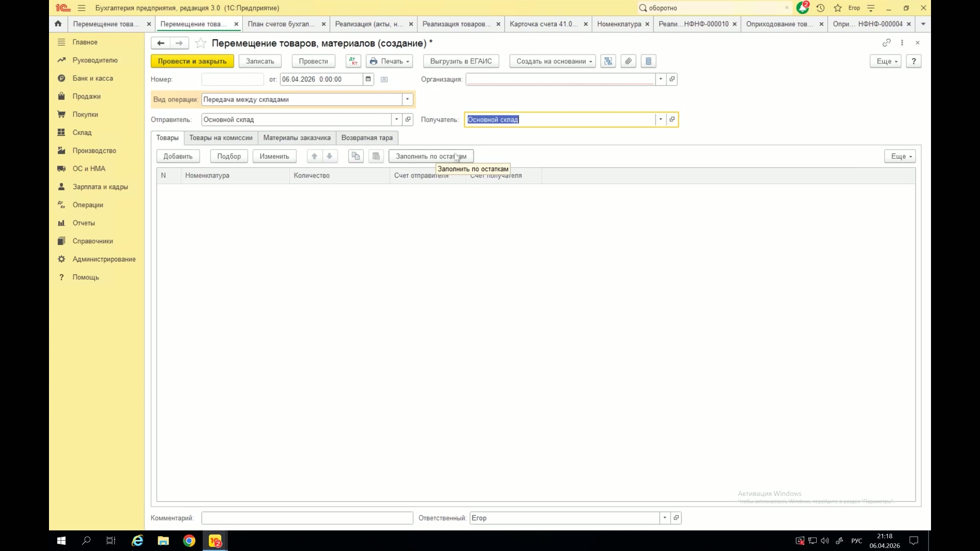Click the forward navigation arrow
Viewport: 980px width, 551px height.
179,43
